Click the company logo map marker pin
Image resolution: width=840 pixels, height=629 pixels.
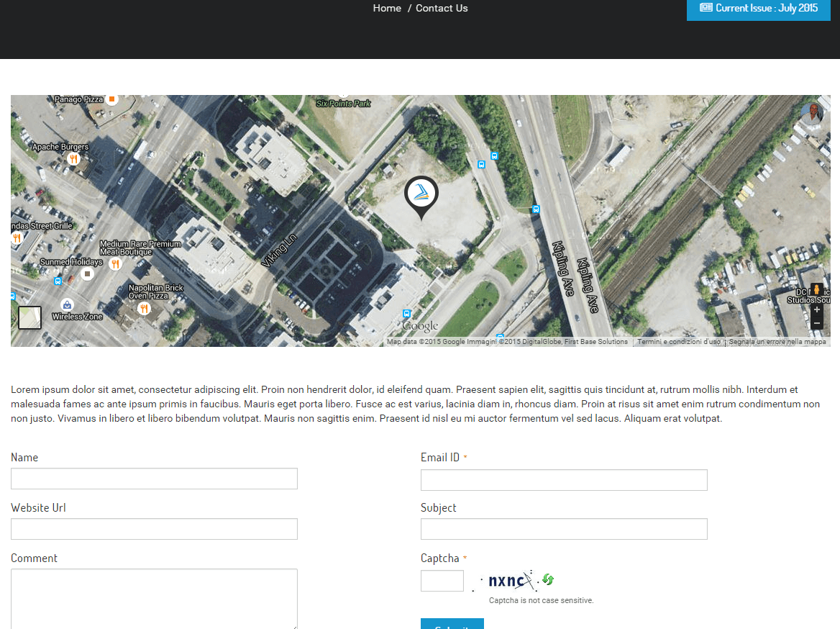(x=421, y=197)
